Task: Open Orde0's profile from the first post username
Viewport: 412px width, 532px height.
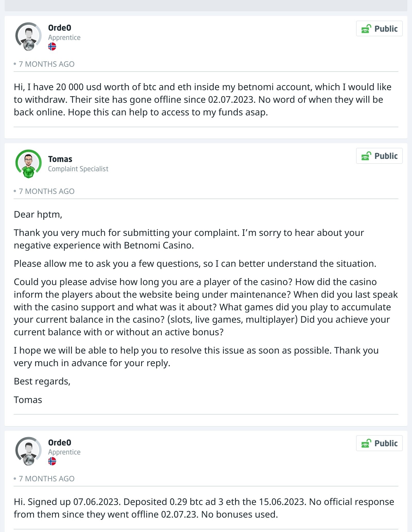Action: [59, 28]
